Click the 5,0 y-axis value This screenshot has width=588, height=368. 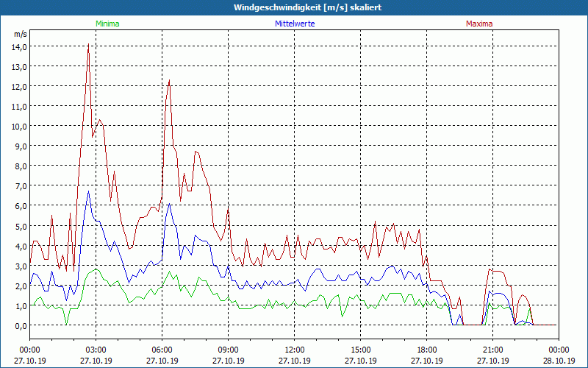[21, 227]
